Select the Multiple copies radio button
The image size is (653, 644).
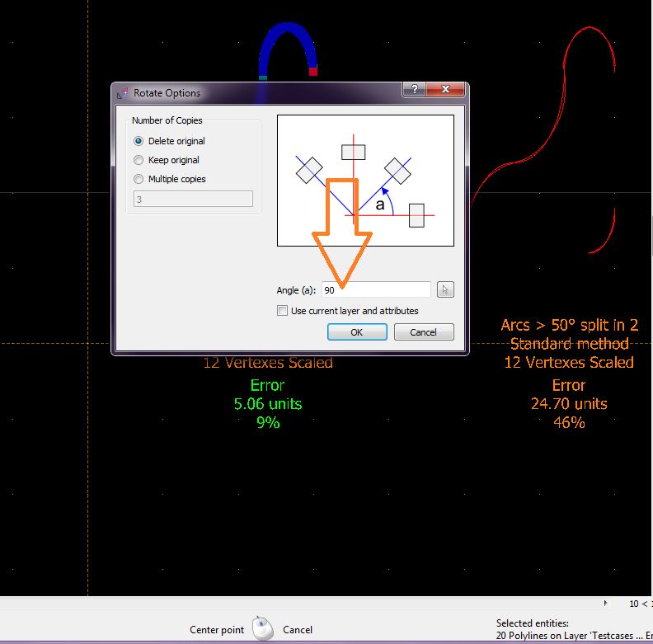click(139, 179)
